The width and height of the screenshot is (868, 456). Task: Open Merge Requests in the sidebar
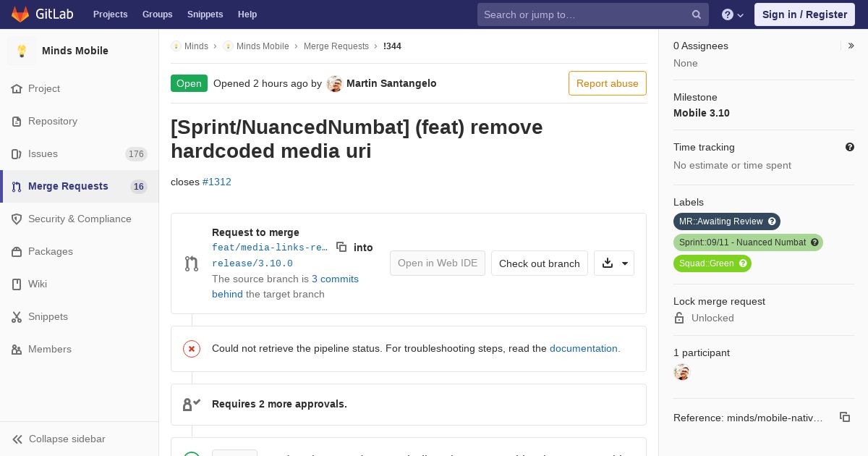68,186
